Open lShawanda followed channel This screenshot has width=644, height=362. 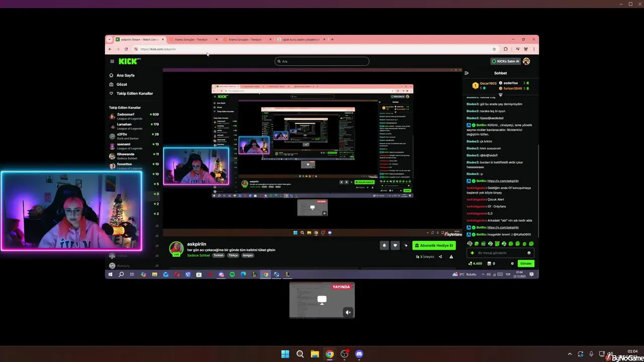tap(133, 156)
